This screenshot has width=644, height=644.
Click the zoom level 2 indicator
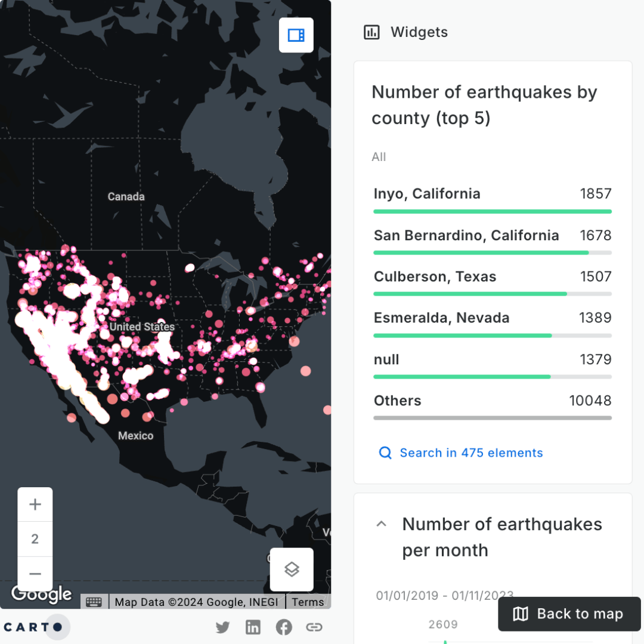click(35, 539)
